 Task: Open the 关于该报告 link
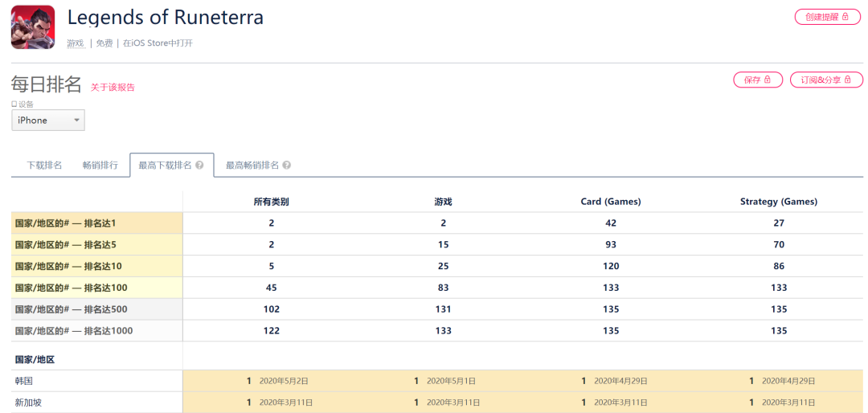point(113,87)
